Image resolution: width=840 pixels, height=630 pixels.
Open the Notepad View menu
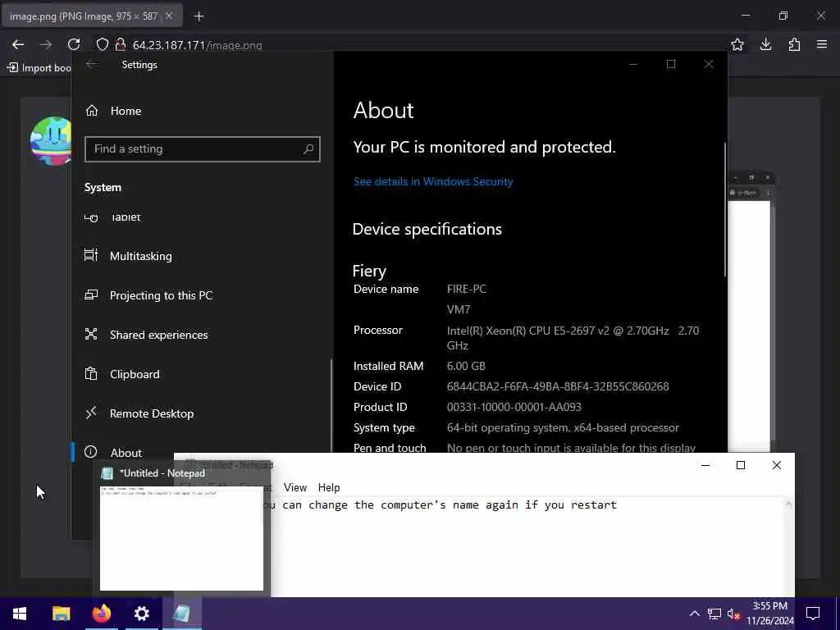pyautogui.click(x=295, y=487)
